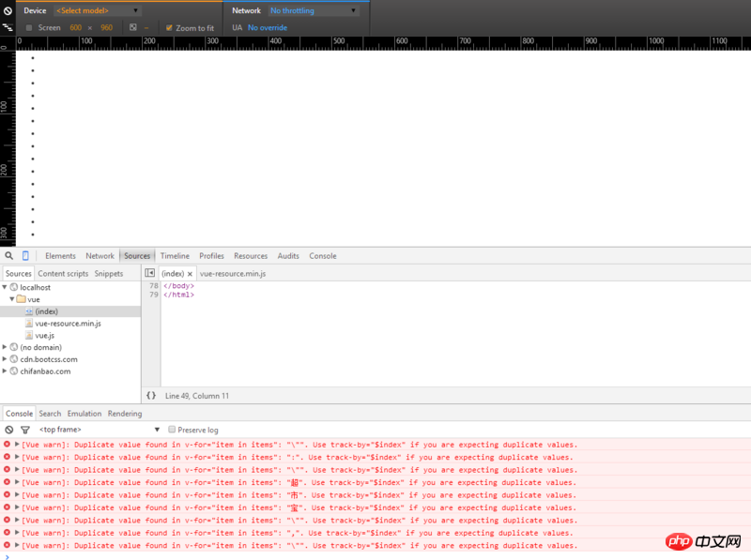Viewport: 751px width, 560px height.
Task: Toggle device mode with the phone icon
Action: (25, 255)
